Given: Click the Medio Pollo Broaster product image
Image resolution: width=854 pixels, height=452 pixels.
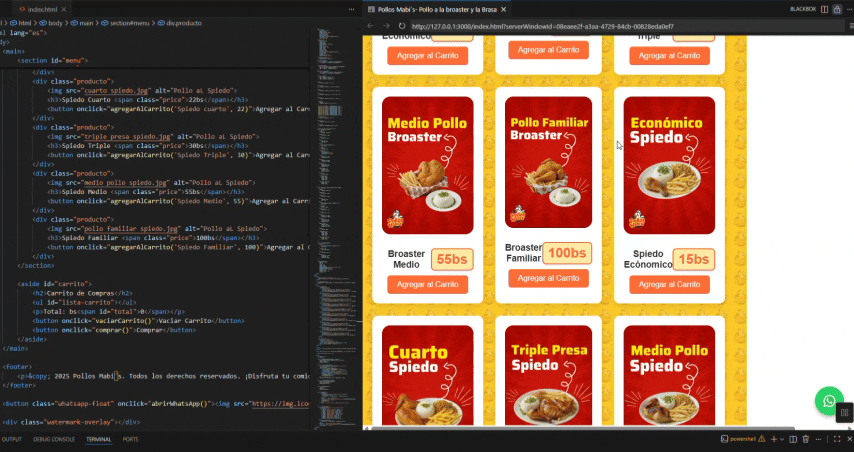Looking at the screenshot, I should coord(428,165).
